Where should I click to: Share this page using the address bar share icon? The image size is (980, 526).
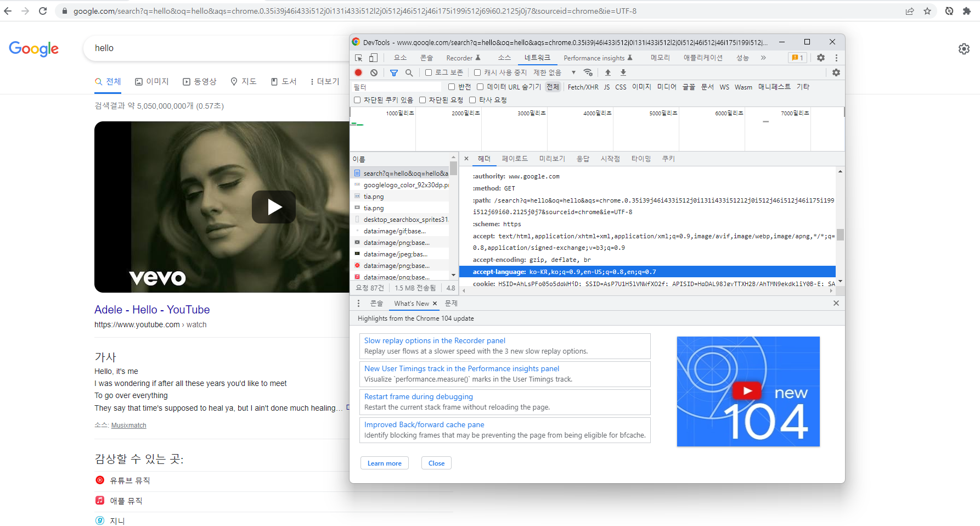point(910,11)
